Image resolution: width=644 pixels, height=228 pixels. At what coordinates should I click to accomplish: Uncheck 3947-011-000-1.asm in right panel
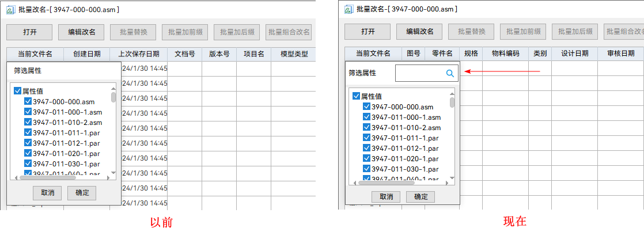(x=366, y=117)
